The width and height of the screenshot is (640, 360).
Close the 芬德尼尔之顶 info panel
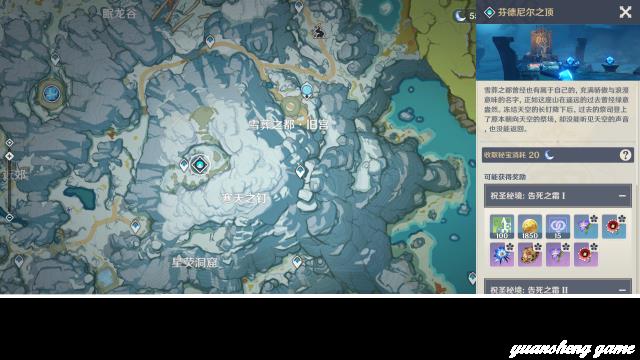pyautogui.click(x=625, y=12)
